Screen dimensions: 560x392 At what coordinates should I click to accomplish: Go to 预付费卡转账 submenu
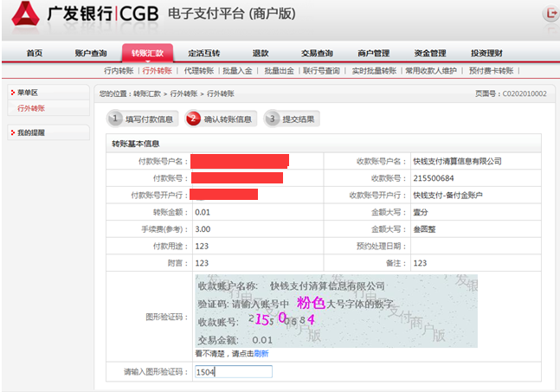[x=491, y=71]
